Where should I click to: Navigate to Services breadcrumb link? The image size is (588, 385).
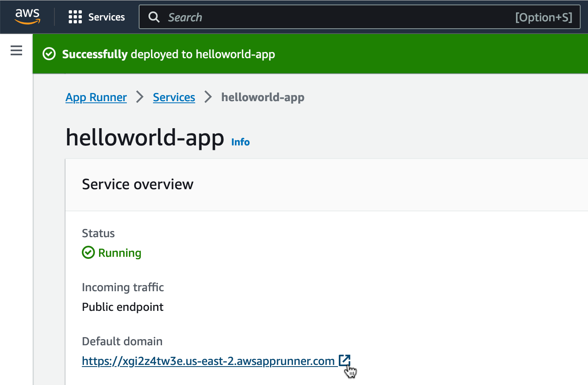click(x=174, y=97)
